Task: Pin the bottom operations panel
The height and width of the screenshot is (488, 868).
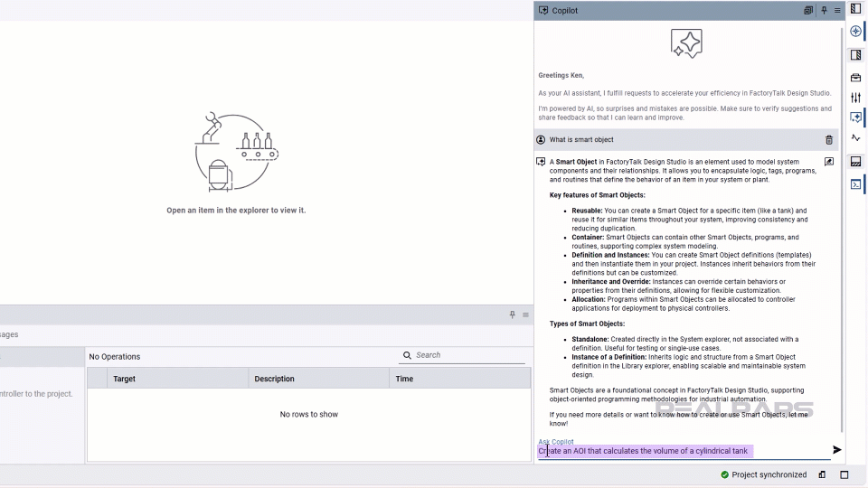Action: coord(512,314)
